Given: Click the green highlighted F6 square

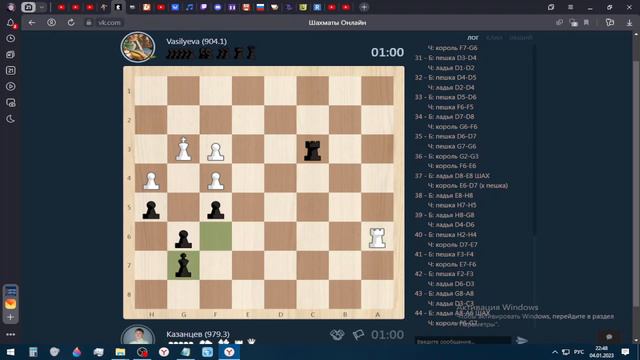Looking at the screenshot, I should coord(216,236).
